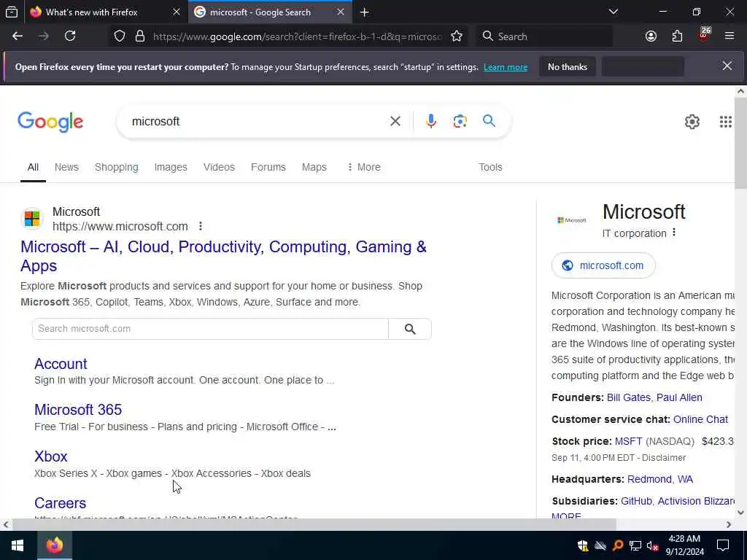Viewport: 747px width, 560px height.
Task: Open the Microsoft 365 sitelink
Action: [78, 410]
